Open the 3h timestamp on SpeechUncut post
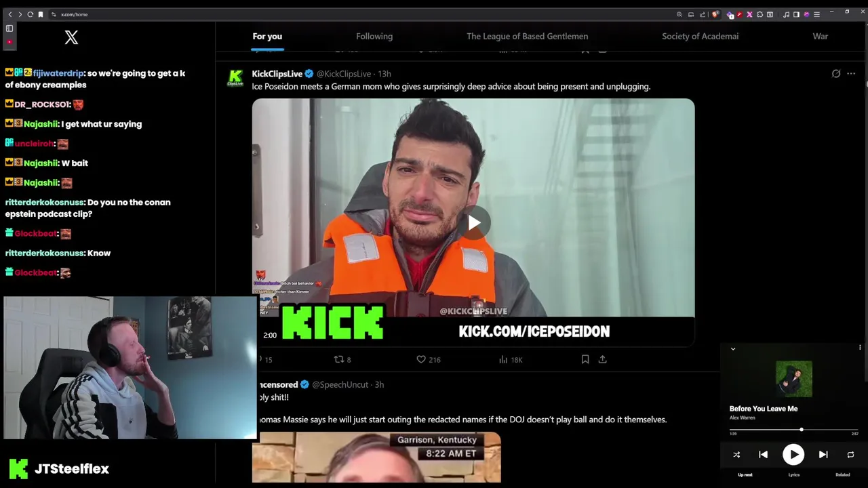Screen dimensions: 868x488 click(x=379, y=385)
